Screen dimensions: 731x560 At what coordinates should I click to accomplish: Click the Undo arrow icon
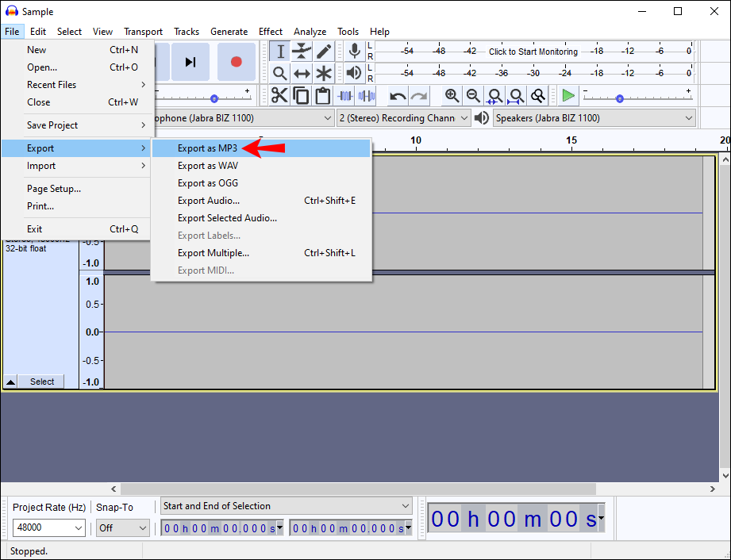[398, 96]
